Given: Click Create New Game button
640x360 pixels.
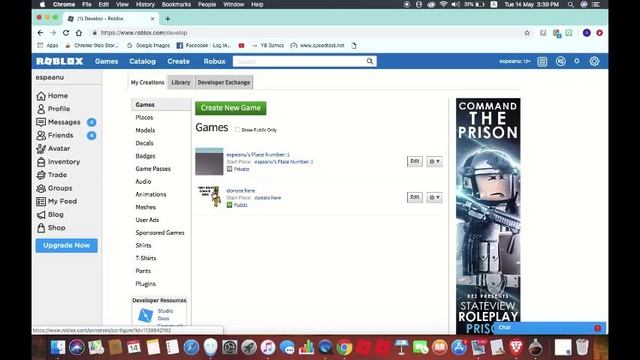Looking at the screenshot, I should point(231,108).
